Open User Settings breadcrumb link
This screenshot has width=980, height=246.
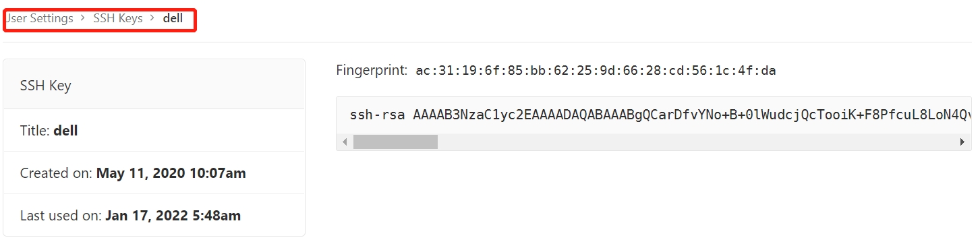click(x=39, y=19)
